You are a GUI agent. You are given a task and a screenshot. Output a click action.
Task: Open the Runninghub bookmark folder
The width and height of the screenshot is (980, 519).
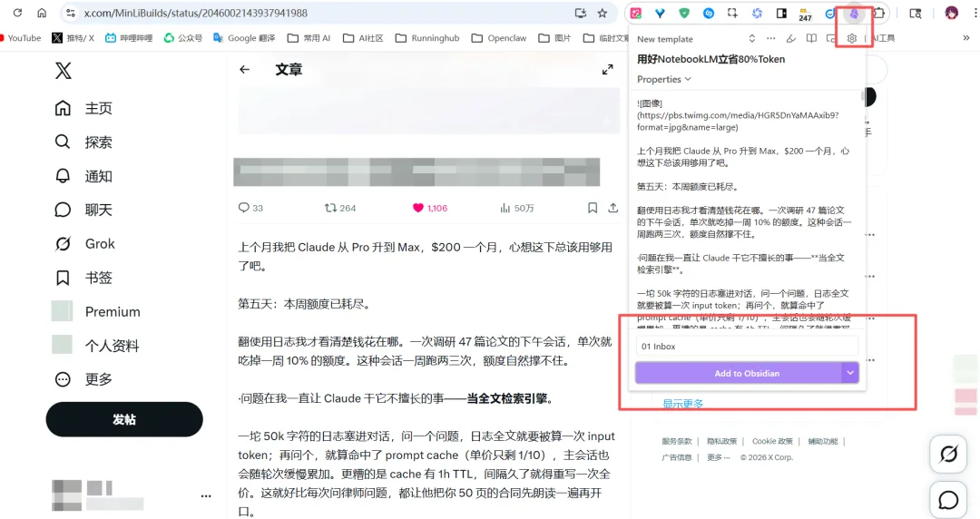[427, 38]
